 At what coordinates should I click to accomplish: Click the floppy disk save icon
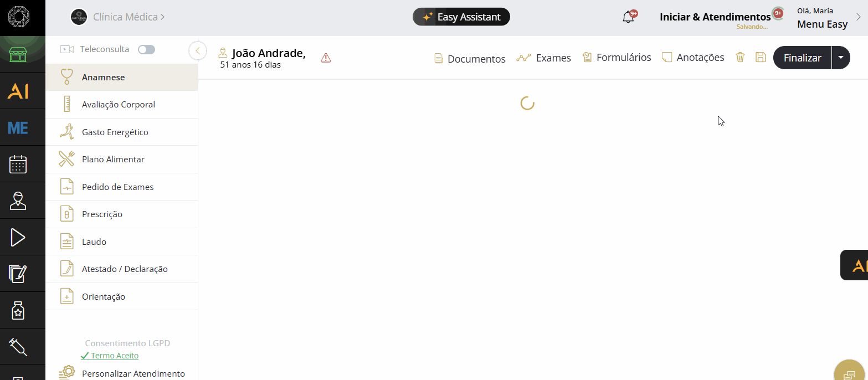761,58
